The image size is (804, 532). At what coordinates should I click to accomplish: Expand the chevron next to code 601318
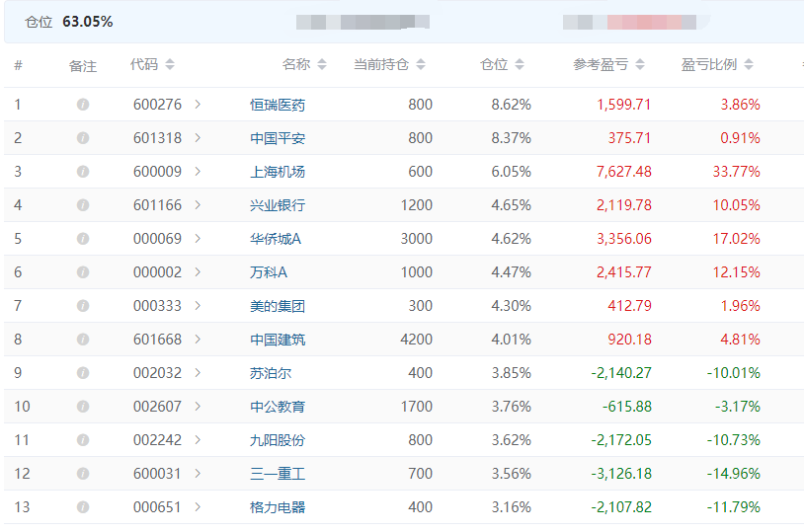pos(198,138)
